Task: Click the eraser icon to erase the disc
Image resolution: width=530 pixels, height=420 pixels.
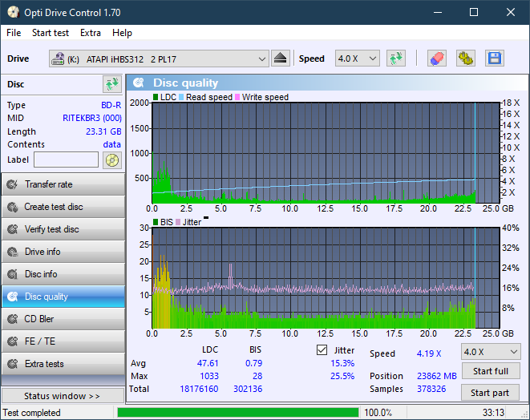Action: pos(437,59)
